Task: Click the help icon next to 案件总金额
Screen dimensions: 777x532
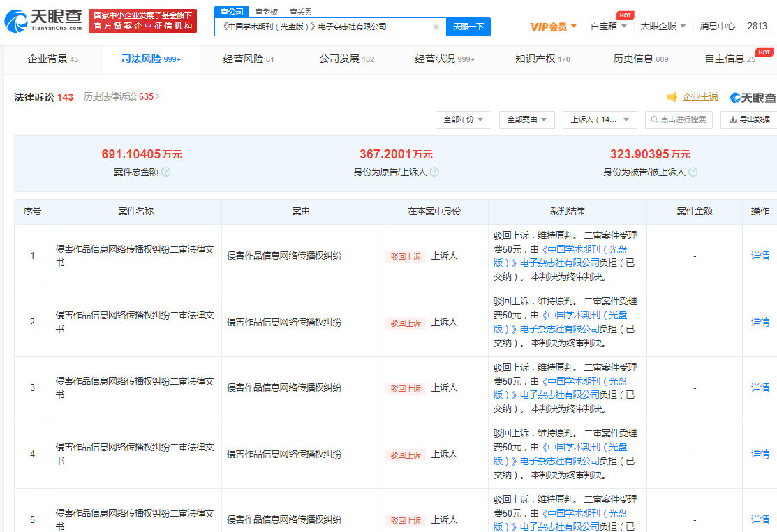Action: tap(166, 172)
